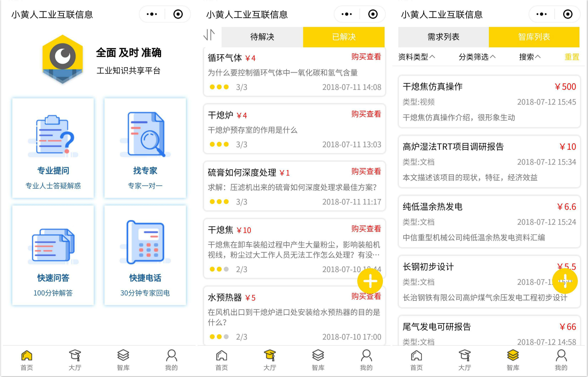Viewport: 588px width, 377px height.
Task: Open the 专业提问 question card
Action: (53, 148)
